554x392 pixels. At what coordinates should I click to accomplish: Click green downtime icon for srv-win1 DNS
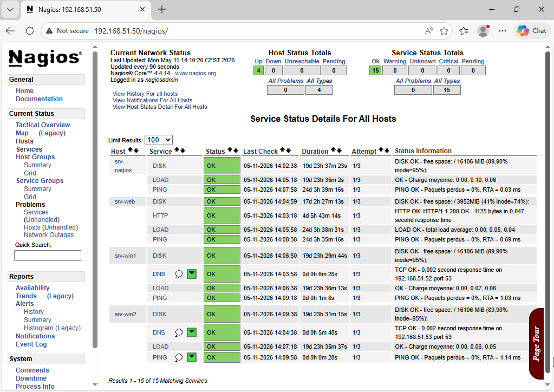[192, 273]
